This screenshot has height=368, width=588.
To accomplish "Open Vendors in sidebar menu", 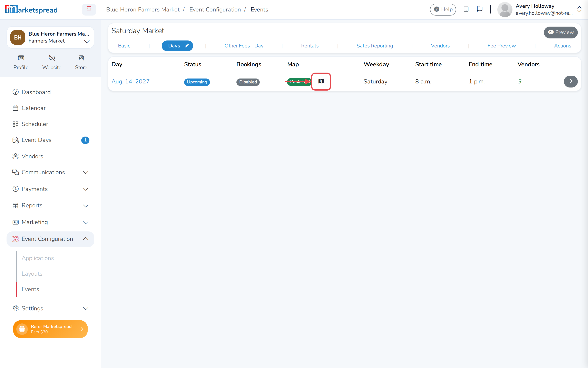I will pyautogui.click(x=50, y=156).
